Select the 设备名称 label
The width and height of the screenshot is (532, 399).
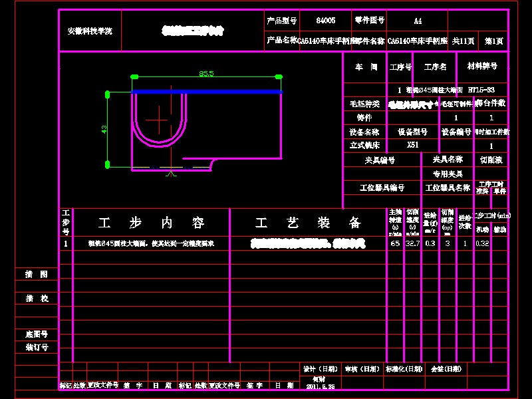pos(364,132)
